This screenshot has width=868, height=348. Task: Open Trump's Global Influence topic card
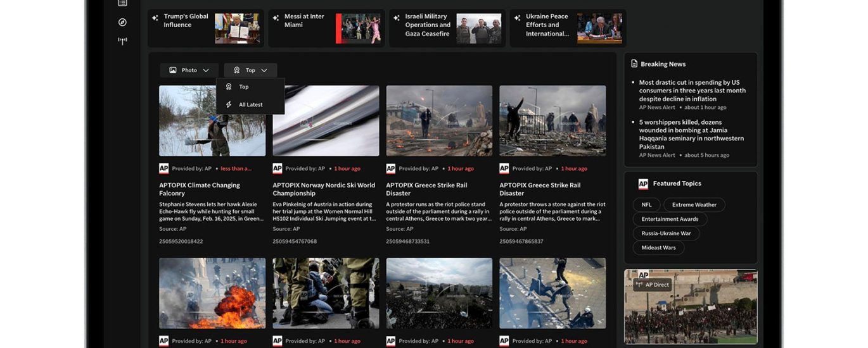click(x=206, y=28)
